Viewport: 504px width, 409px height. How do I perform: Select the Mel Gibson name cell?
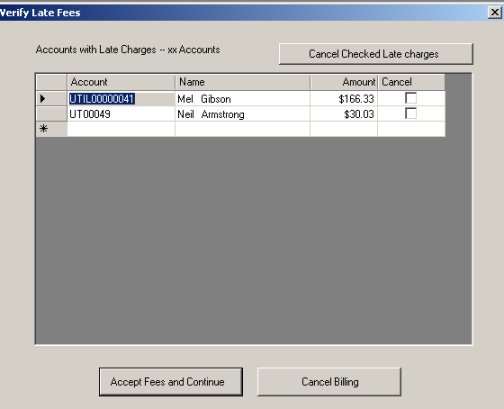[243, 99]
